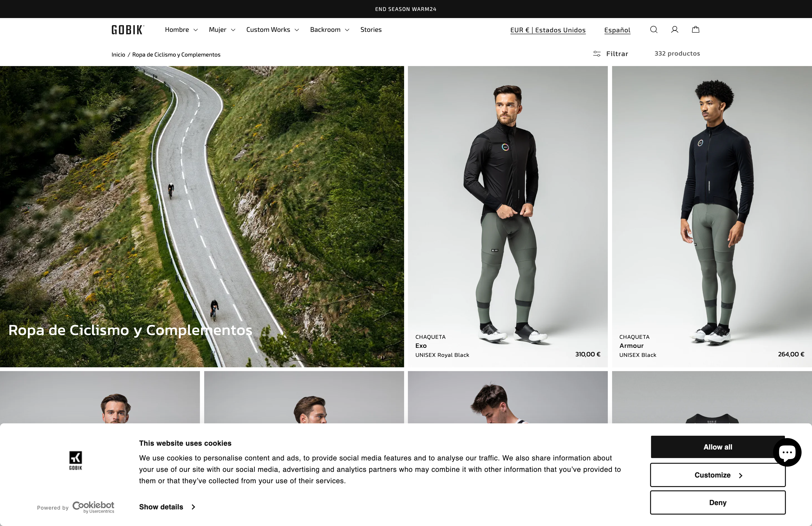Expand the Backroom dropdown
The height and width of the screenshot is (526, 812).
[x=329, y=30]
